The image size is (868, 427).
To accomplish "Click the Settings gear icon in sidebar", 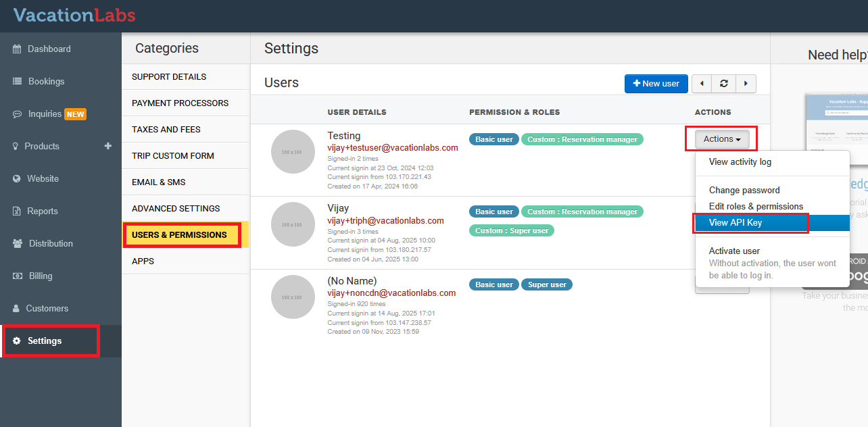I will 17,341.
